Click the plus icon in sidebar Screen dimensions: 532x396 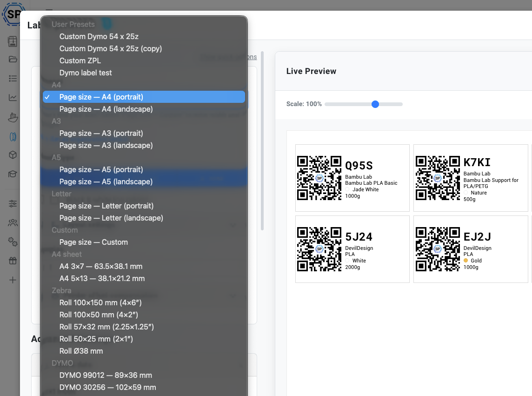coord(13,280)
